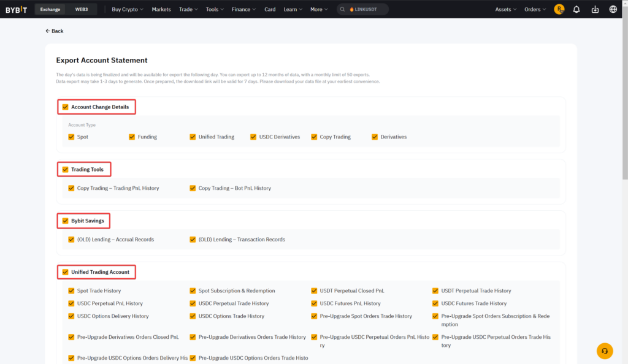This screenshot has height=364, width=628.
Task: Toggle Copy Trading – Trading PnL History
Action: pyautogui.click(x=71, y=188)
